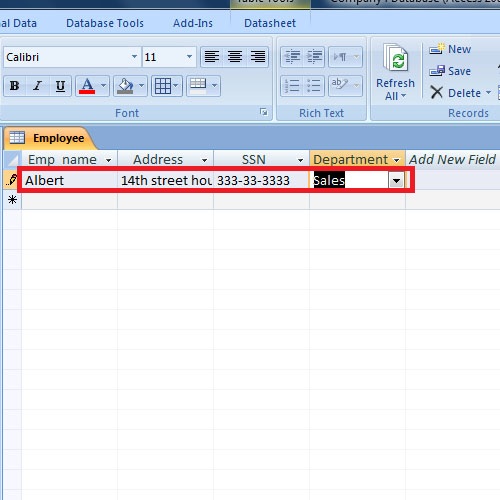Click the Sales department field
Image resolution: width=500 pixels, height=500 pixels.
[x=349, y=181]
